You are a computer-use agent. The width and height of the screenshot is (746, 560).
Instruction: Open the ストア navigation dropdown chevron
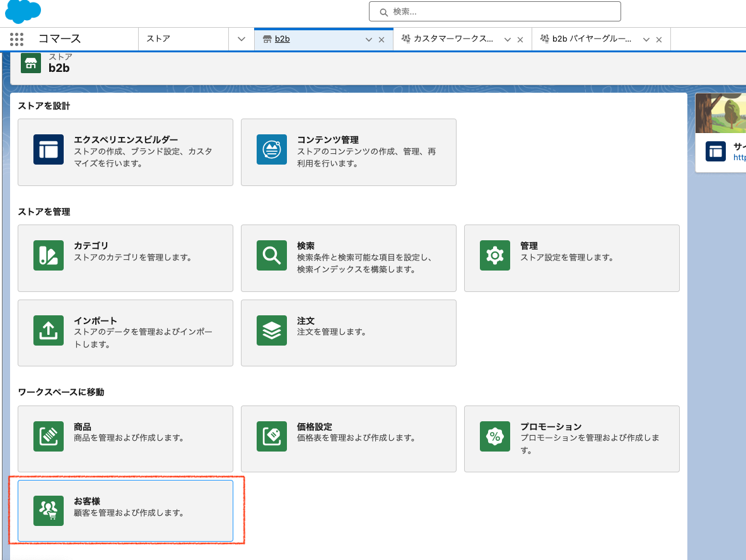(241, 39)
